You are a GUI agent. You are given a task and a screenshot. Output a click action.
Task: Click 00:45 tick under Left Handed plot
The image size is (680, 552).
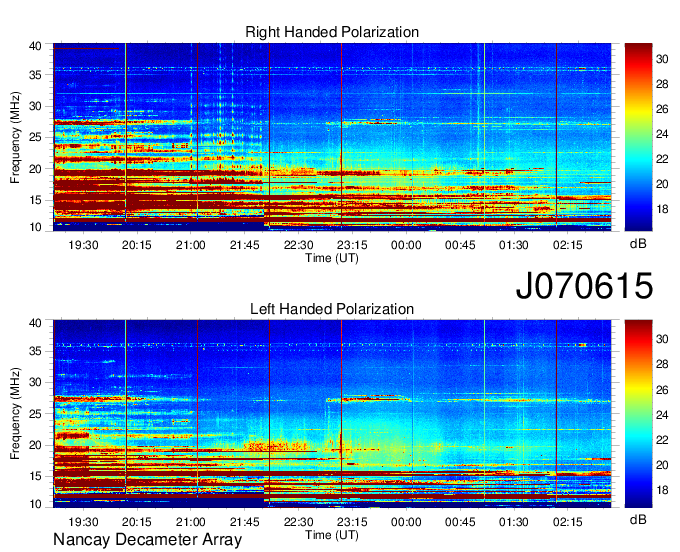click(x=460, y=522)
